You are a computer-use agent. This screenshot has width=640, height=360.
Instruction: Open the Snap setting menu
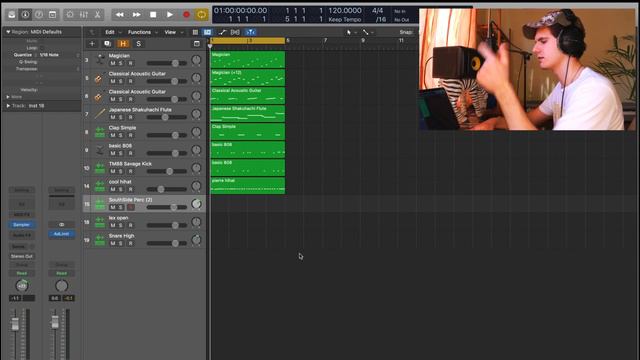click(x=407, y=32)
